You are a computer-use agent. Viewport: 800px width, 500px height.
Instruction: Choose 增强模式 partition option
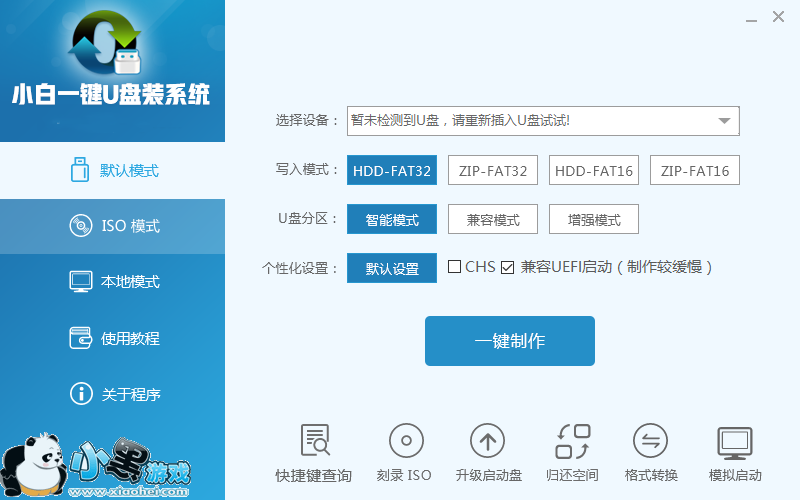click(x=594, y=219)
